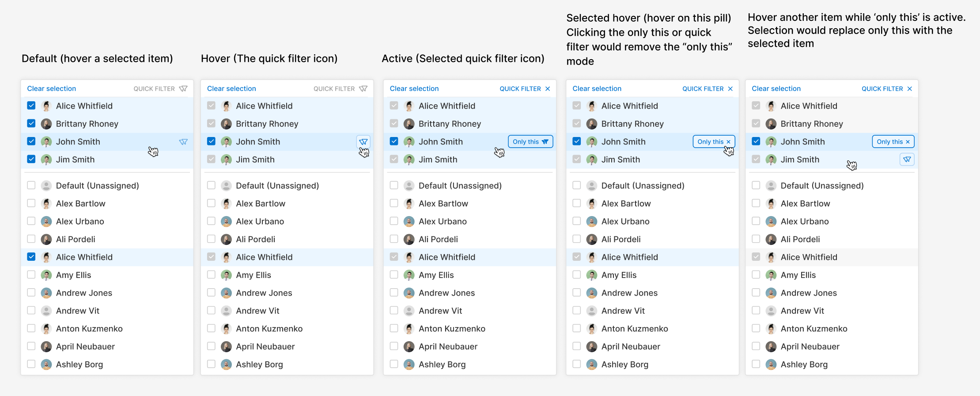
Task: Uncheck John Smith checkbox in Default panel
Action: (x=31, y=141)
